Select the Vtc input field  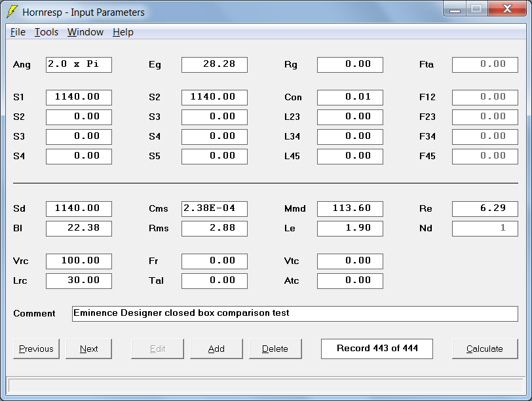pyautogui.click(x=350, y=261)
